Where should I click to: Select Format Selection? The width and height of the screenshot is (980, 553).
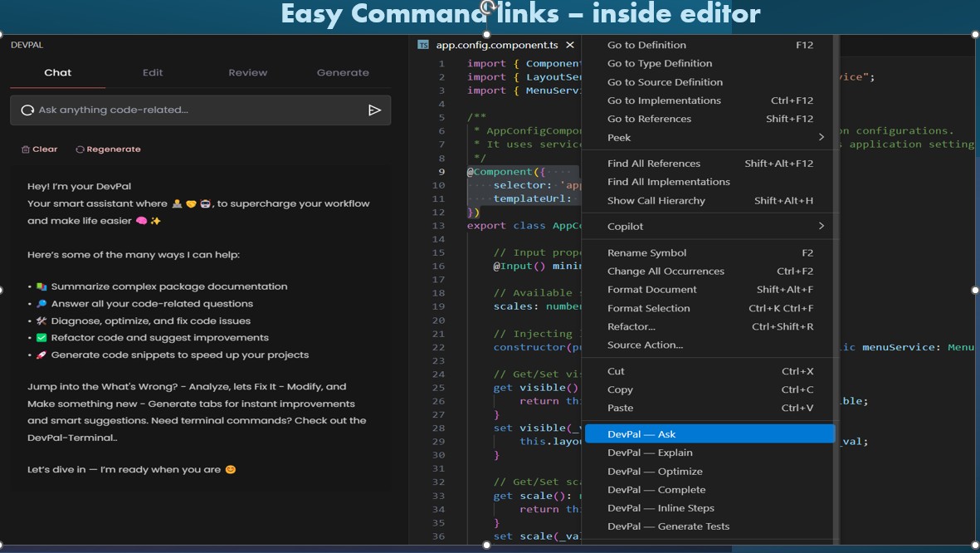[710, 308]
